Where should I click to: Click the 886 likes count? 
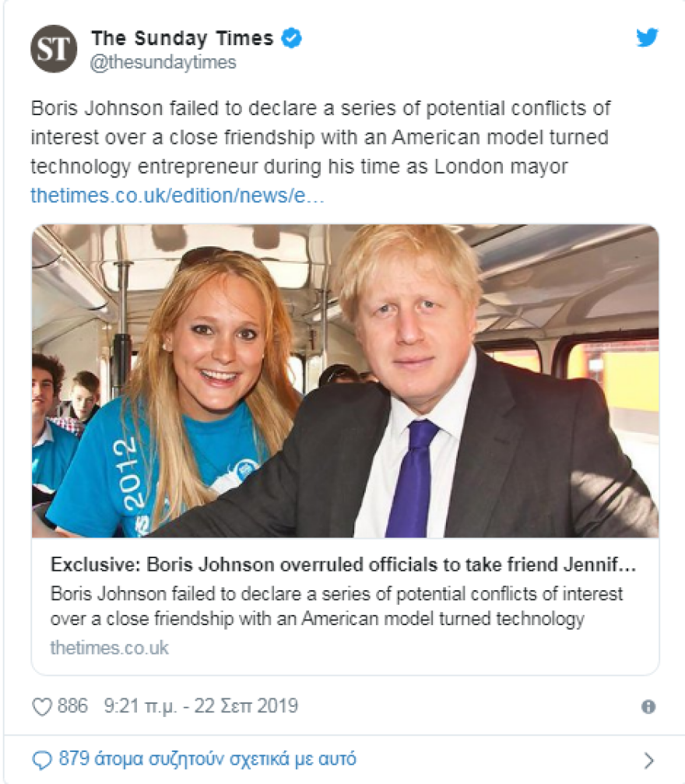(73, 706)
